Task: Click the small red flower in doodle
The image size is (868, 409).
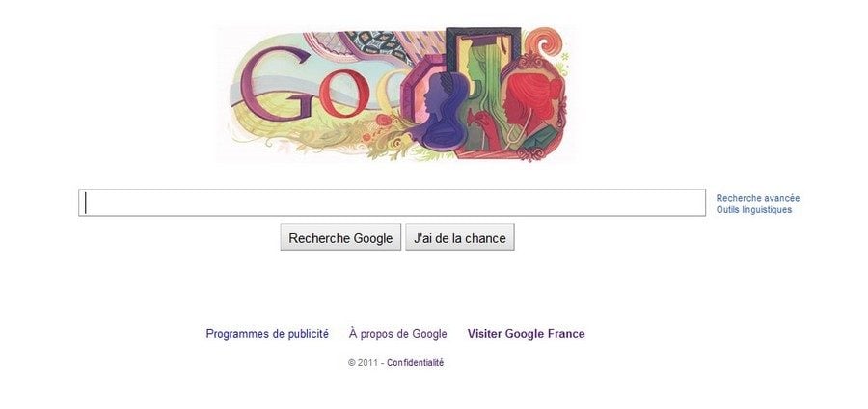Action: pos(384,120)
